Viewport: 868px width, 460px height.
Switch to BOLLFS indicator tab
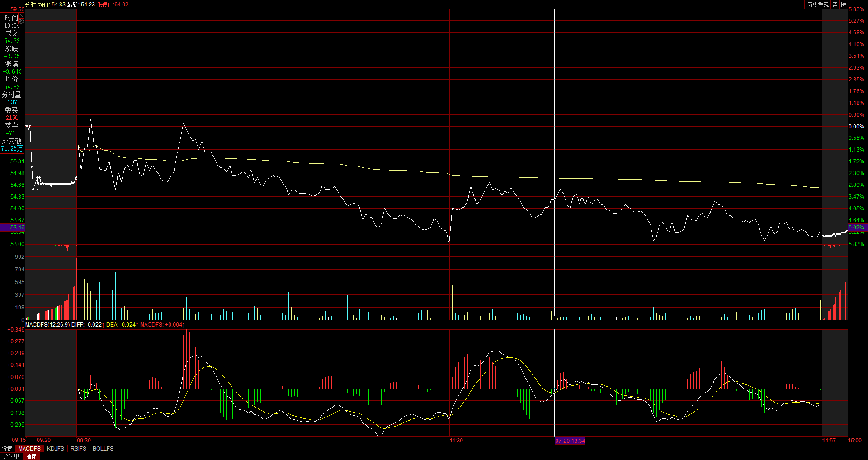tap(103, 448)
